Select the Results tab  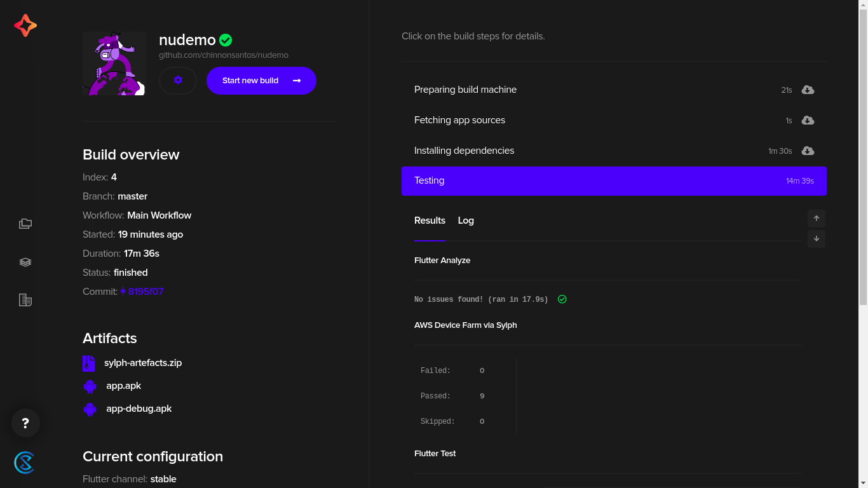(430, 220)
